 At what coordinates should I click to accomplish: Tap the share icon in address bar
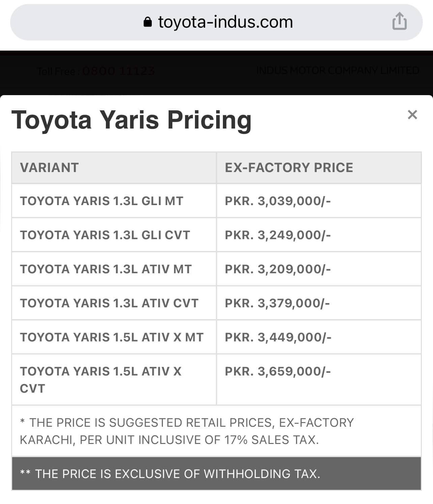(x=400, y=21)
